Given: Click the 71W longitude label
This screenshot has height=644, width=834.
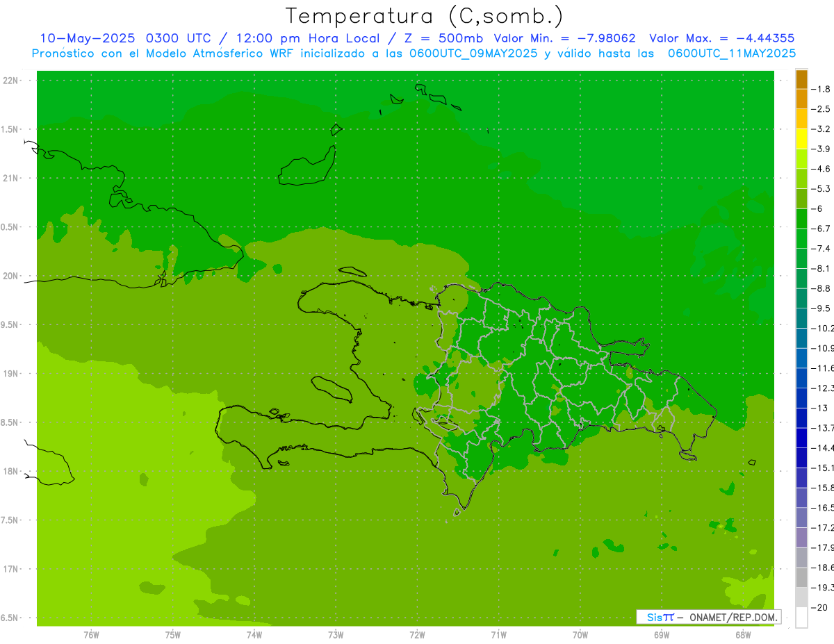Looking at the screenshot, I should pos(498,635).
